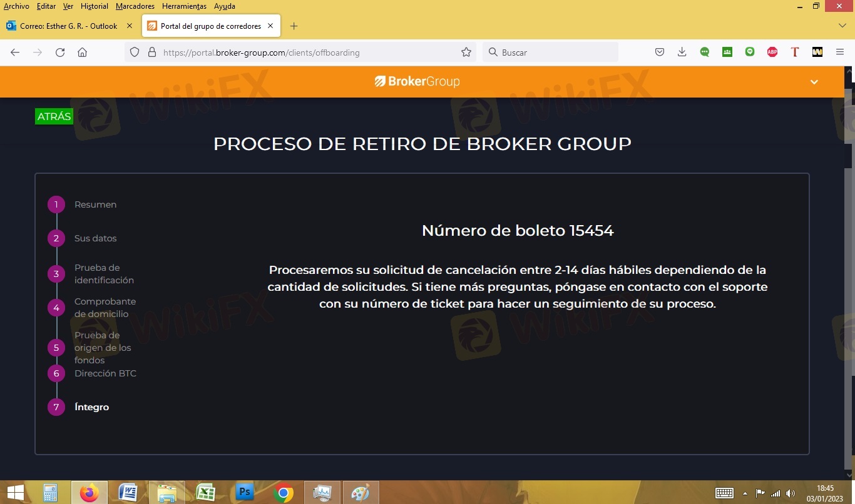Click the black and yellow W extension icon
Screen dimensions: 855x504
click(x=817, y=53)
